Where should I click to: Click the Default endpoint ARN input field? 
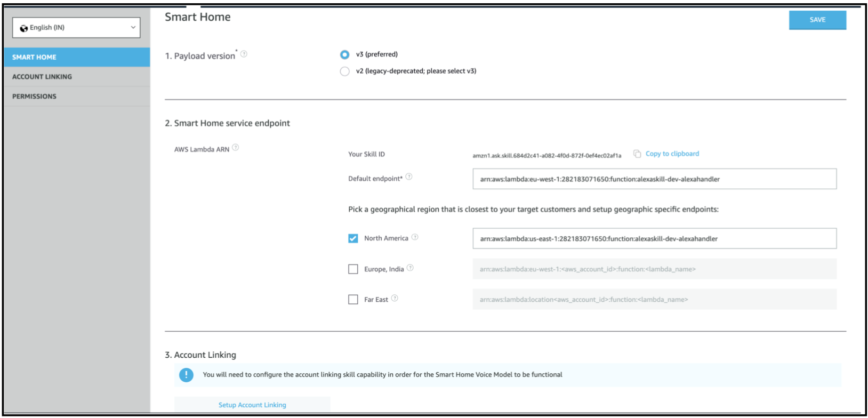click(654, 179)
